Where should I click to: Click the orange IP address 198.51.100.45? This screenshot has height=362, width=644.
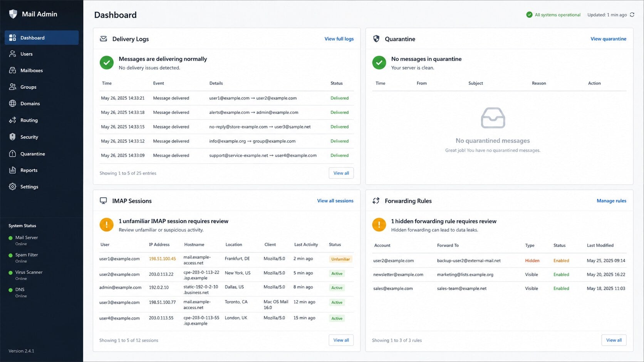click(x=162, y=259)
